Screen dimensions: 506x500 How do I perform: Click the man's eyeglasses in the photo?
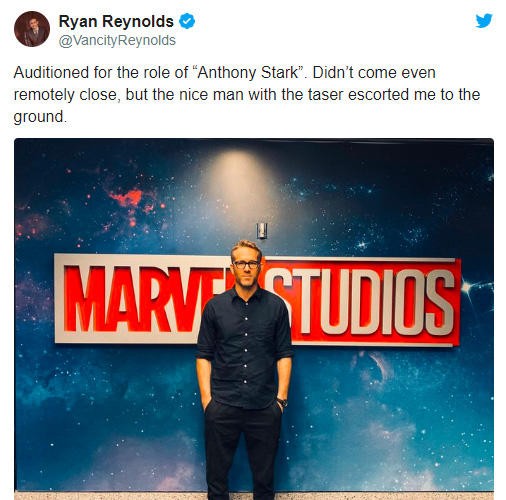[246, 265]
